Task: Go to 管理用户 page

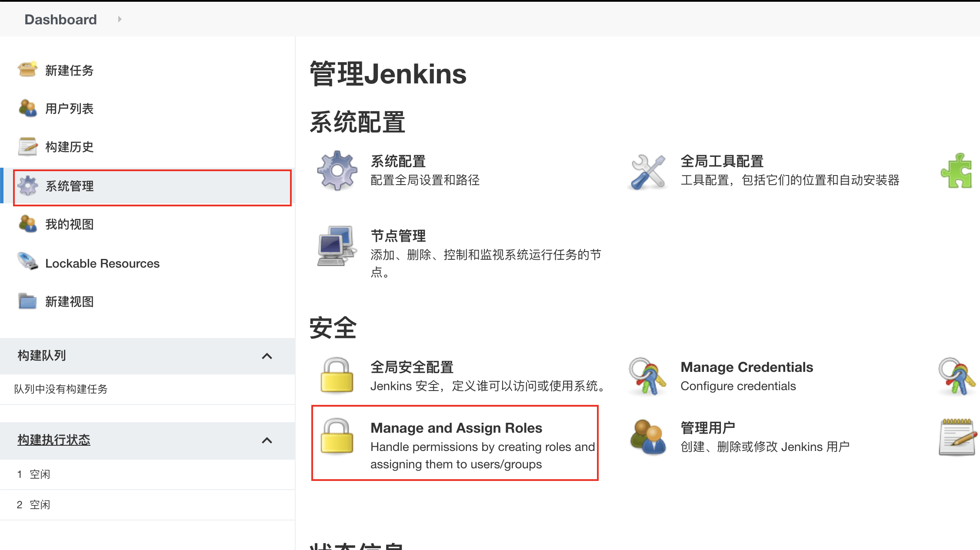Action: [x=707, y=428]
